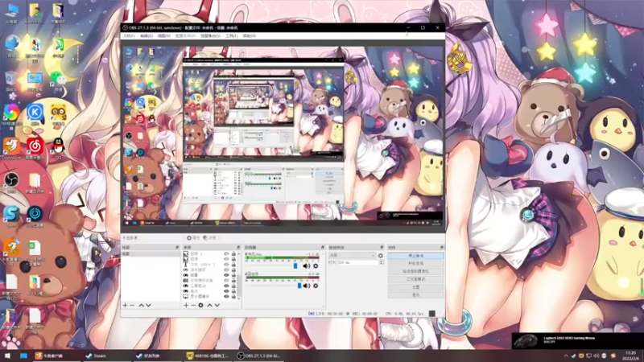Image resolution: width=644 pixels, height=362 pixels.
Task: Open the 工具(T) menu
Action: pyautogui.click(x=231, y=36)
